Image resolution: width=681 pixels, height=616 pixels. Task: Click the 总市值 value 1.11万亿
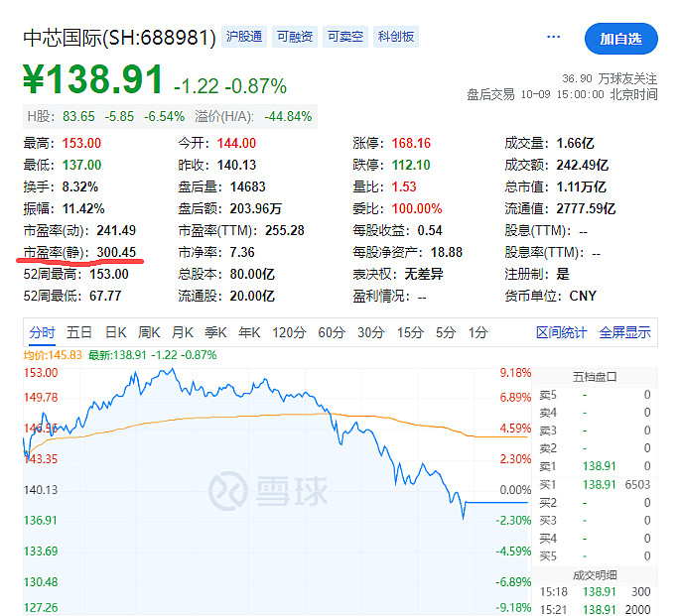pyautogui.click(x=581, y=186)
